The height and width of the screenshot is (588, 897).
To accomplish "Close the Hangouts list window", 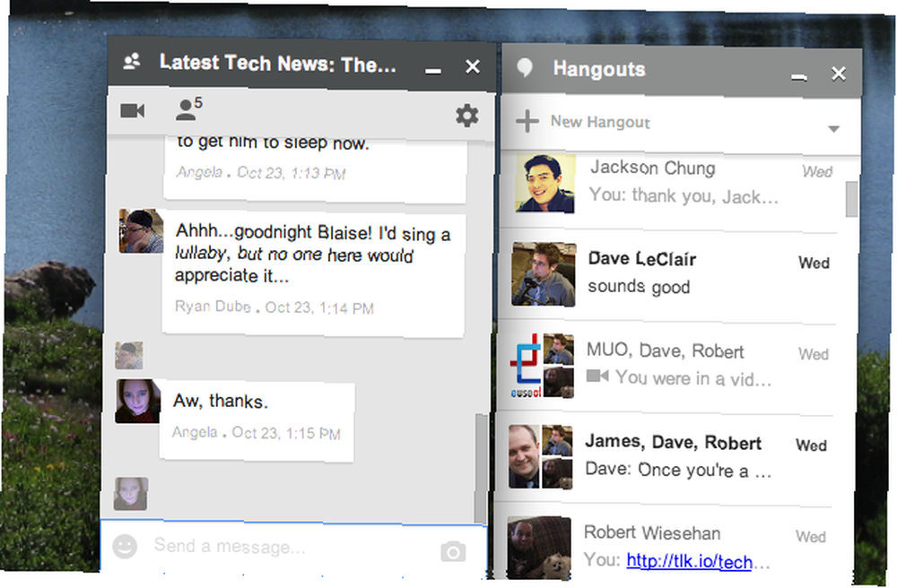I will (x=839, y=73).
